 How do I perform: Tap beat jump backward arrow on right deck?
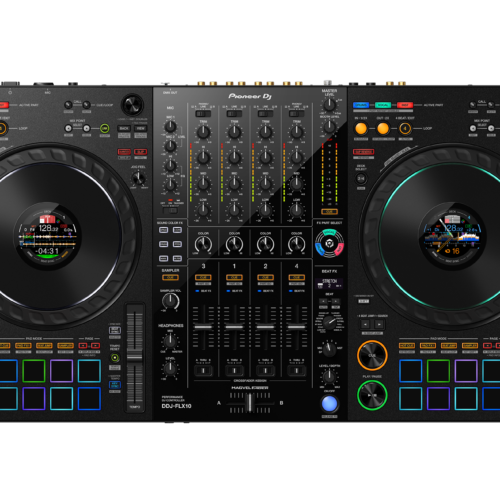coord(365,324)
